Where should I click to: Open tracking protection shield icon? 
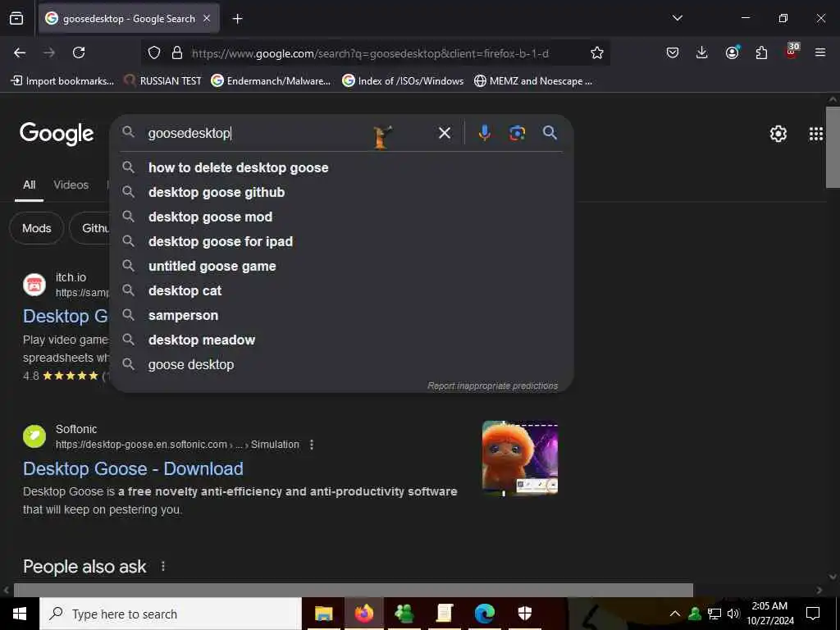154,52
